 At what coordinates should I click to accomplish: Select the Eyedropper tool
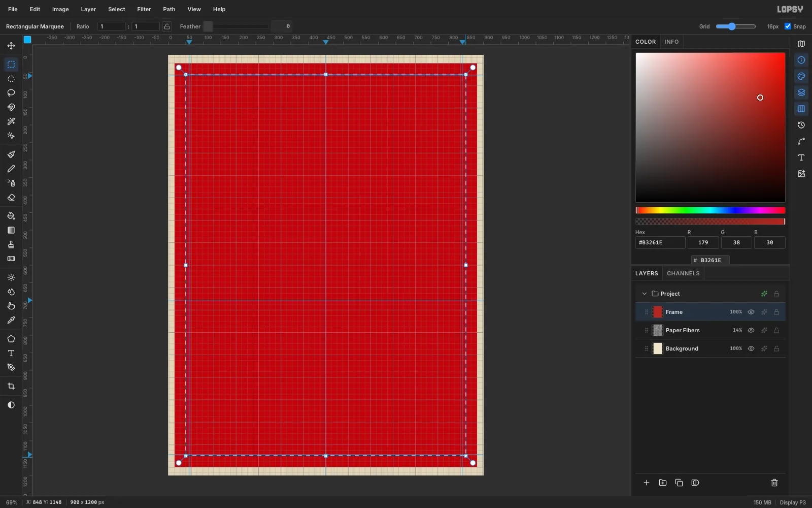(x=11, y=320)
